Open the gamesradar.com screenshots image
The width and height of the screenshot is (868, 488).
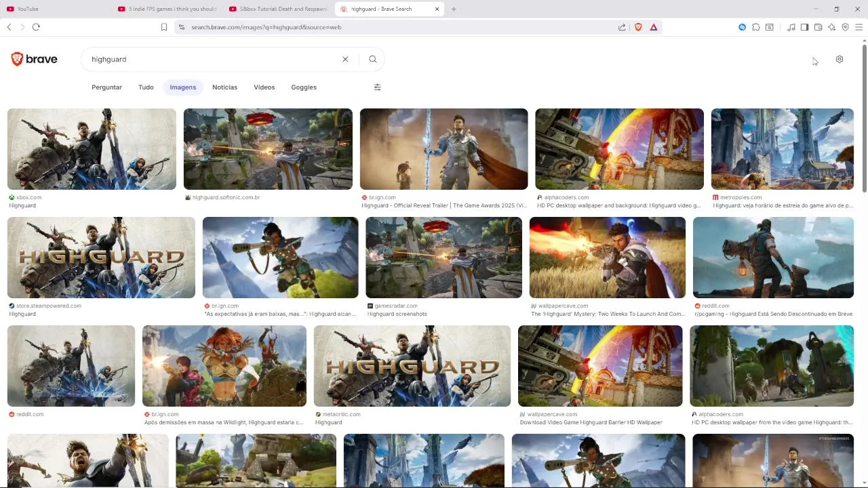click(x=443, y=258)
